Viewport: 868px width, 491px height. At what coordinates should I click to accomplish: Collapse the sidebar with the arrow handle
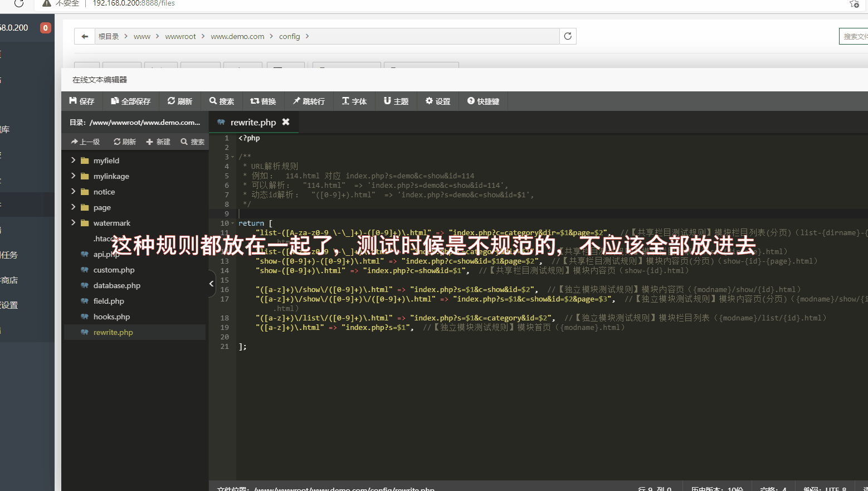[x=212, y=284]
